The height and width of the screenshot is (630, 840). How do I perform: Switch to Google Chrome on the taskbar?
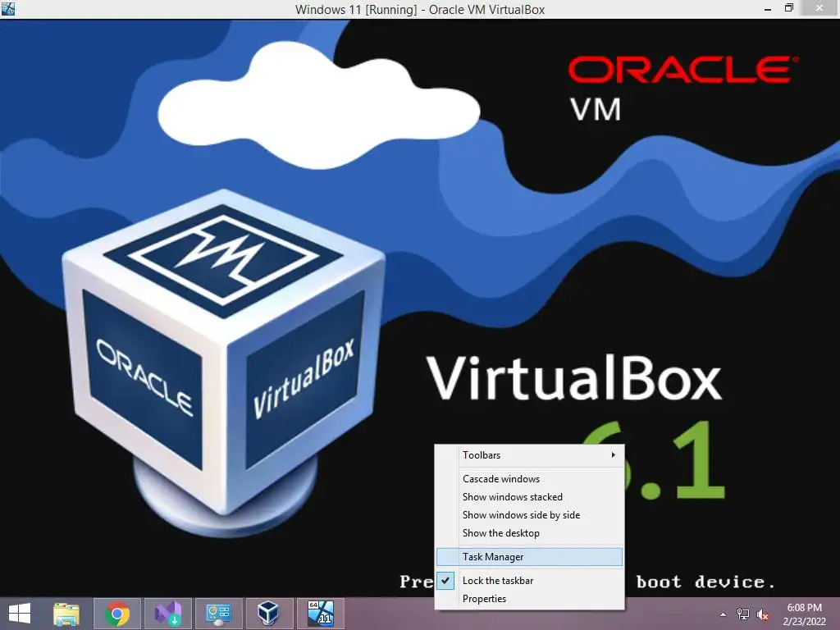click(117, 614)
